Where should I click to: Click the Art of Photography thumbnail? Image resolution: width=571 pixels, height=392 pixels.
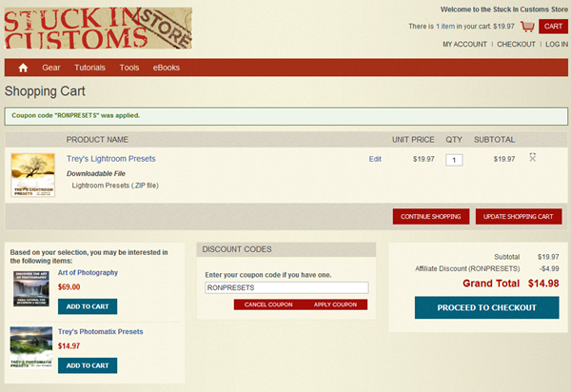pos(31,288)
